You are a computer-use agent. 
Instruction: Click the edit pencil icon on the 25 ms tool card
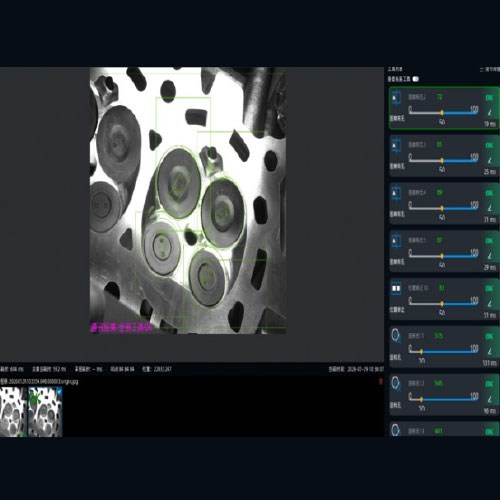pos(490,160)
